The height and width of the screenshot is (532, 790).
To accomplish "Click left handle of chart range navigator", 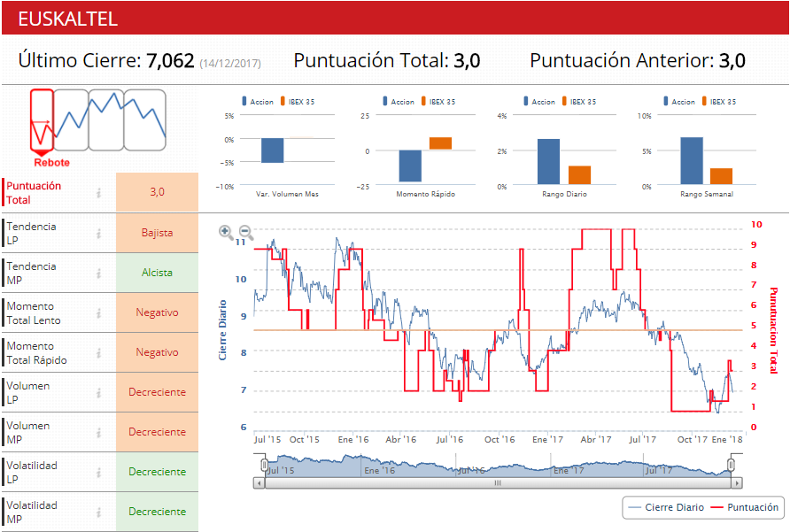I will coord(264,465).
